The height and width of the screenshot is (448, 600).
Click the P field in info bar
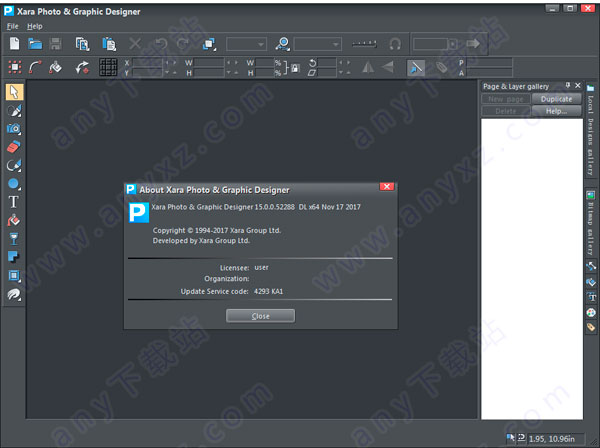pos(489,62)
